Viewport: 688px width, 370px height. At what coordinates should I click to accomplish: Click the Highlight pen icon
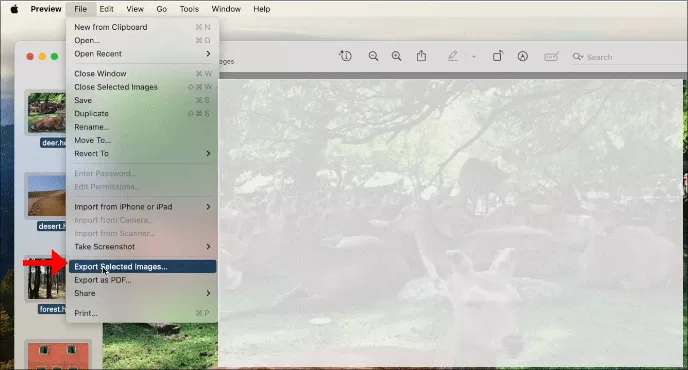tap(453, 56)
